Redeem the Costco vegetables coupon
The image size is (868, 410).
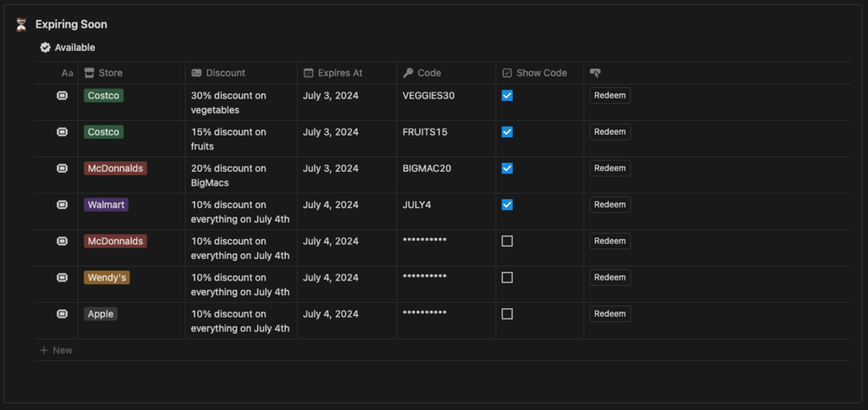(x=610, y=95)
